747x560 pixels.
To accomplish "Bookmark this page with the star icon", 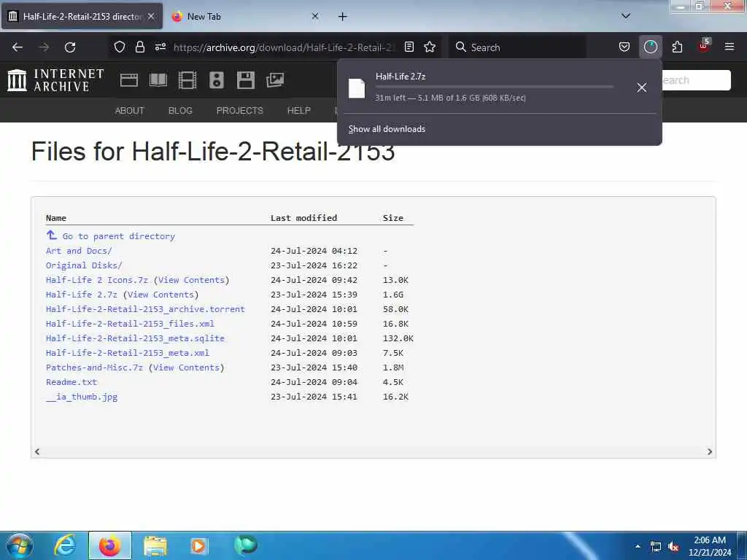I will pyautogui.click(x=430, y=47).
